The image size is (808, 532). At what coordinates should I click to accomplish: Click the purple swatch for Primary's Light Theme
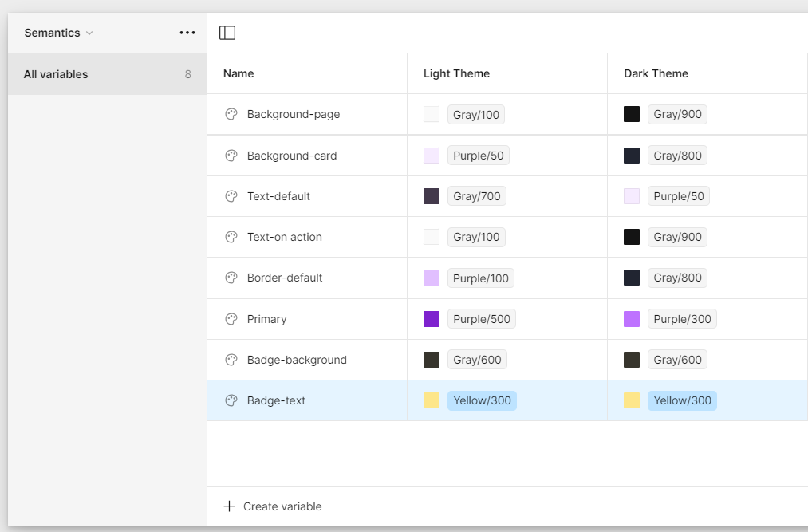pyautogui.click(x=431, y=318)
